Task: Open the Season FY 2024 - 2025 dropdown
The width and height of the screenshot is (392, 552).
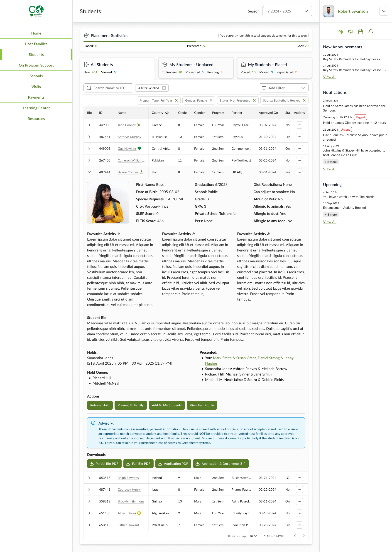Action: 287,11
